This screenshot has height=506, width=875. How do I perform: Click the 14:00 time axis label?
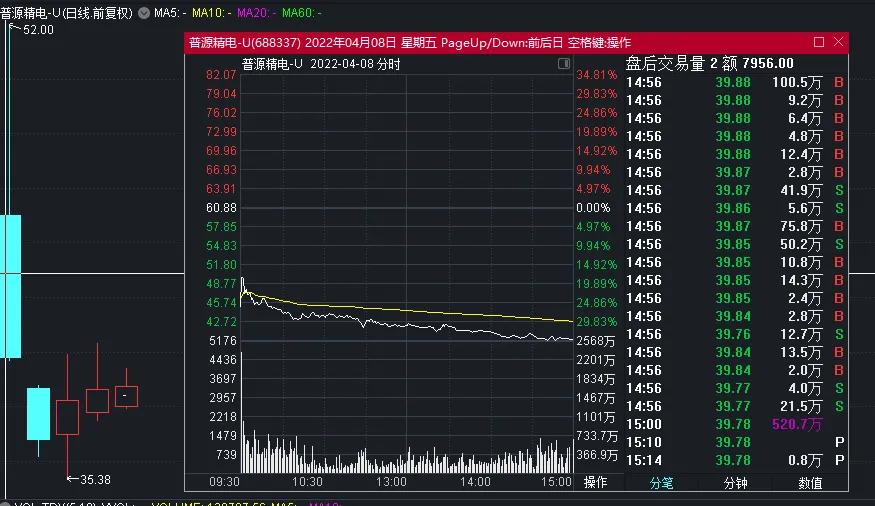[x=475, y=482]
